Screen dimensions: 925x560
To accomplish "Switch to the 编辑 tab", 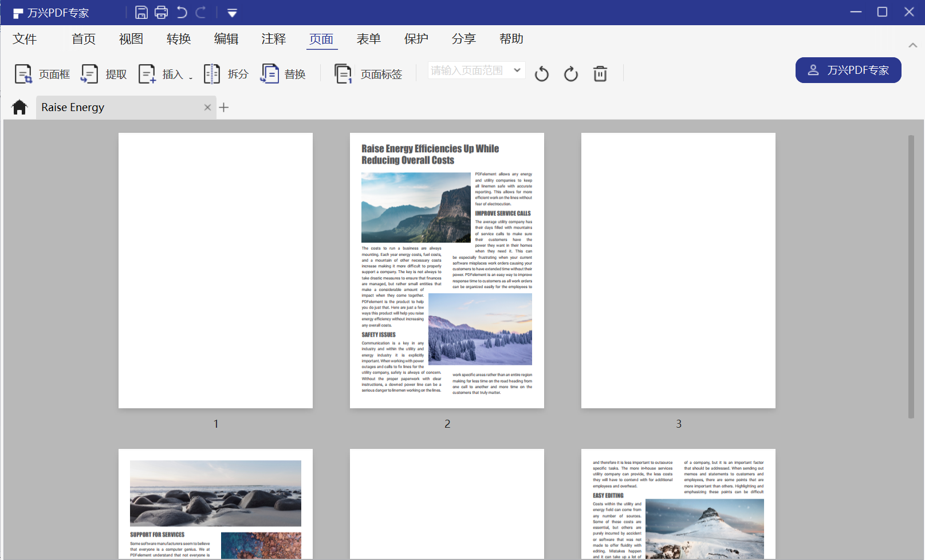I will point(226,38).
